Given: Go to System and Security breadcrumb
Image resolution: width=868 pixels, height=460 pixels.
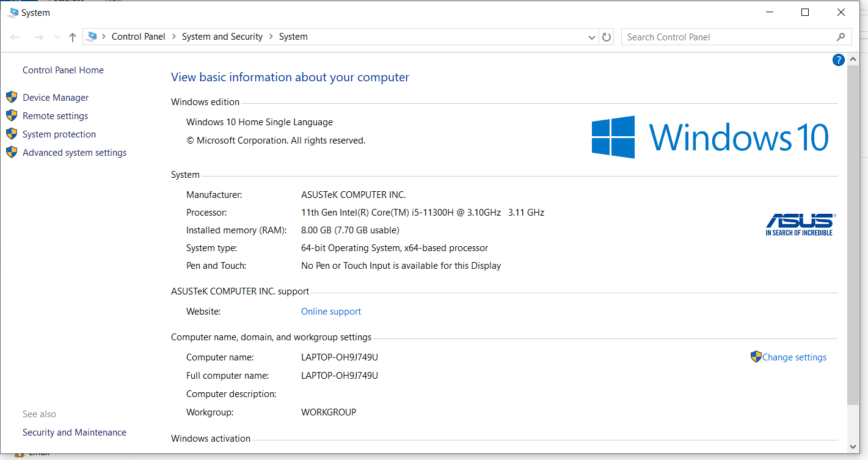Looking at the screenshot, I should click(x=222, y=37).
